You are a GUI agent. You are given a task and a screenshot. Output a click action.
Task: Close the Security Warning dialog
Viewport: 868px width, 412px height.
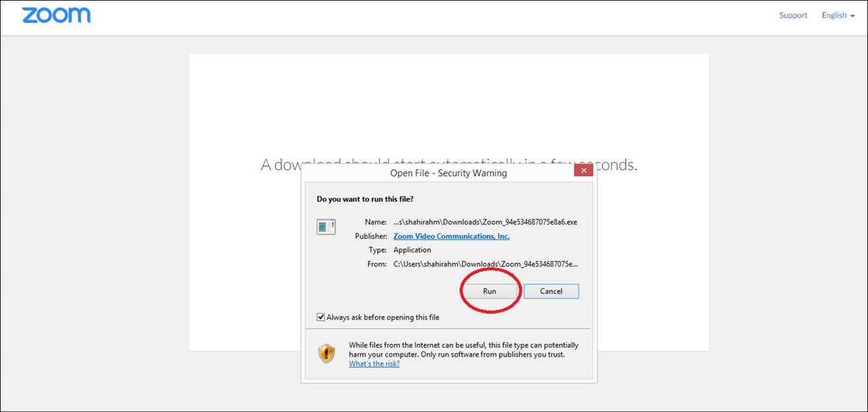[583, 170]
